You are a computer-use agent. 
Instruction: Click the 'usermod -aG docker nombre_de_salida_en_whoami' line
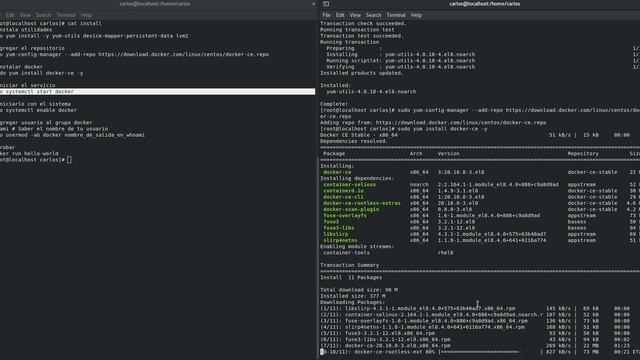(x=72, y=135)
